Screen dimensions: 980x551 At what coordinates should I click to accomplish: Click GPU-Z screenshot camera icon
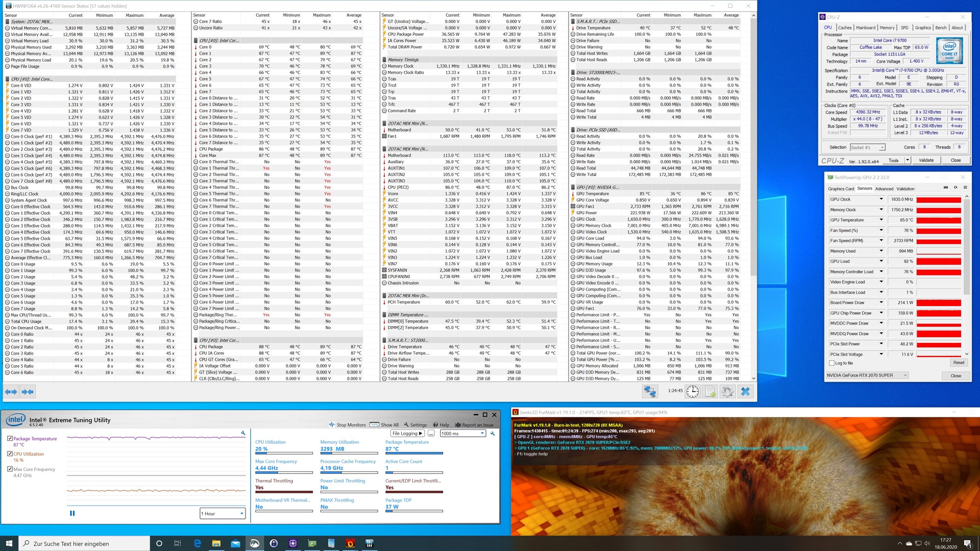[x=945, y=188]
